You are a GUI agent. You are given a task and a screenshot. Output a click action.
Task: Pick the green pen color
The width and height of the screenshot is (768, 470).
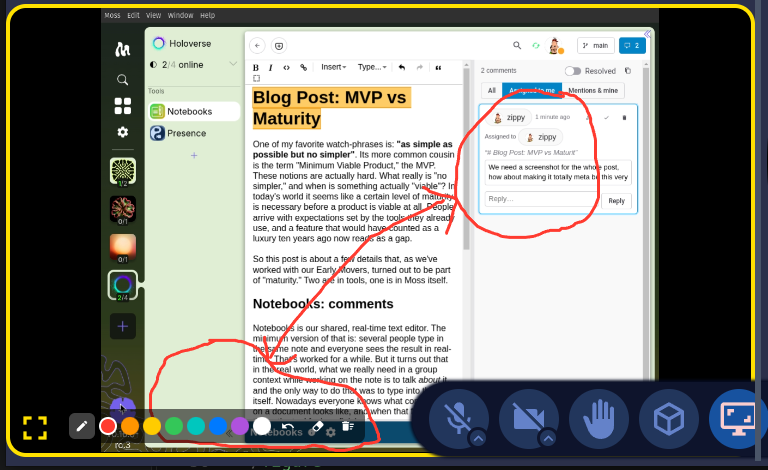(x=174, y=426)
